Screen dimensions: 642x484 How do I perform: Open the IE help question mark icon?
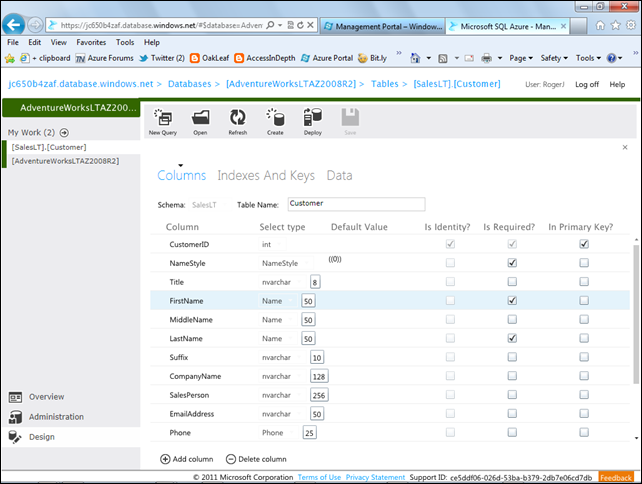pyautogui.click(x=611, y=58)
